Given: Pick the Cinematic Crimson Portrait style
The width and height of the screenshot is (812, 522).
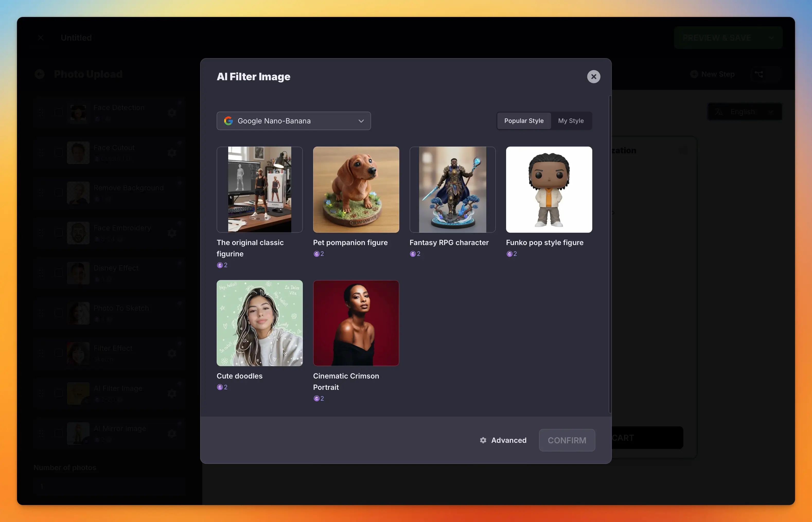Looking at the screenshot, I should click(356, 323).
